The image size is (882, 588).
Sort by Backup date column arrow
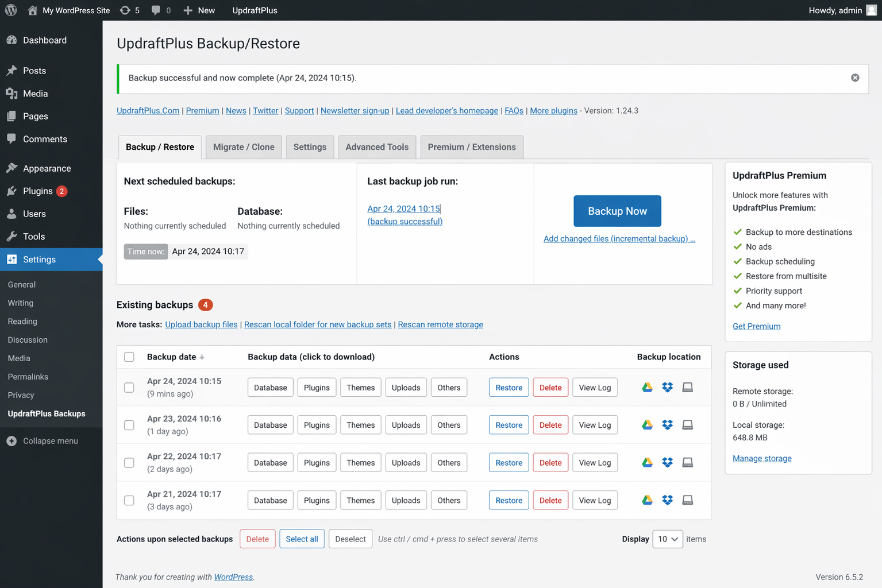click(x=202, y=357)
